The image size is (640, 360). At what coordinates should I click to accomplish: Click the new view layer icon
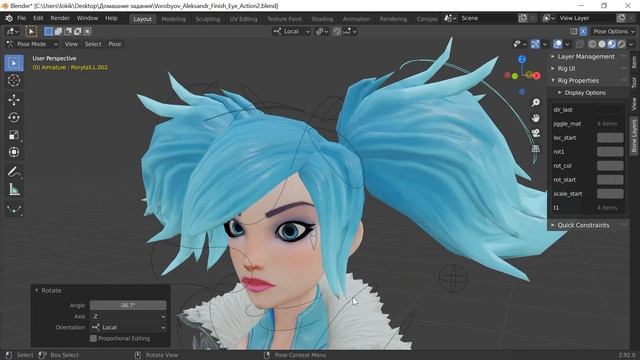[x=621, y=18]
